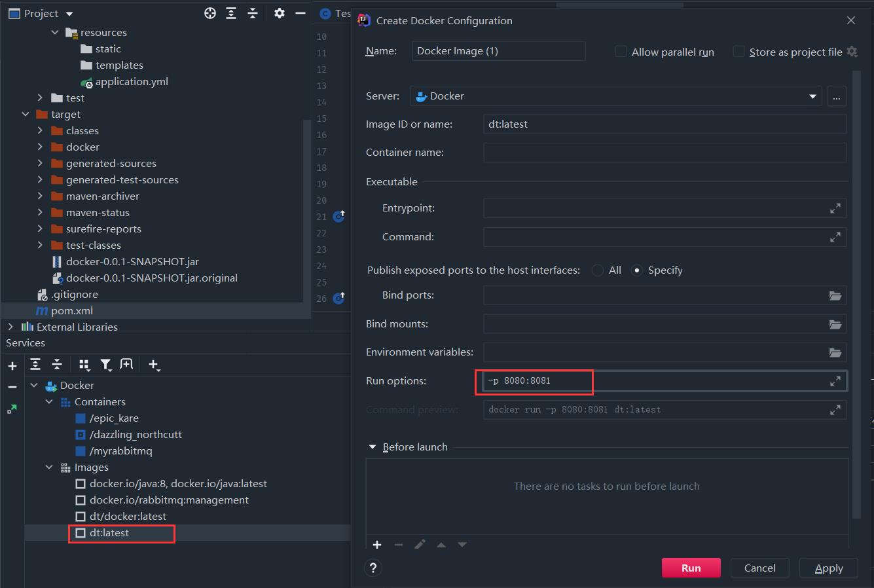Click the Image ID or name field
Image resolution: width=874 pixels, height=588 pixels.
pos(665,124)
